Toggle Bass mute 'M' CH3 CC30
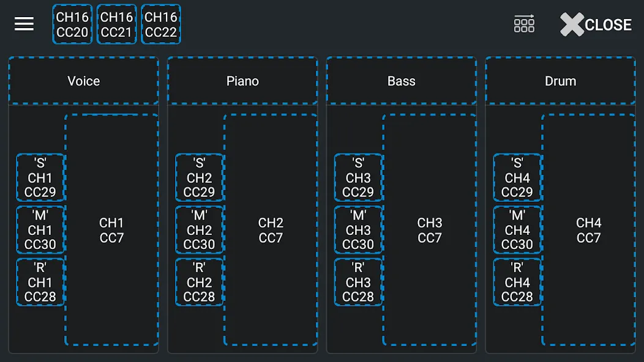The height and width of the screenshot is (362, 644). [x=358, y=230]
